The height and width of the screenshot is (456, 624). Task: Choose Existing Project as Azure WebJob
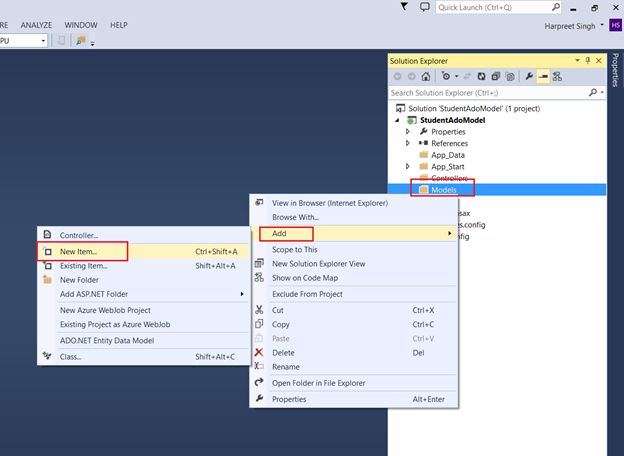tap(115, 325)
